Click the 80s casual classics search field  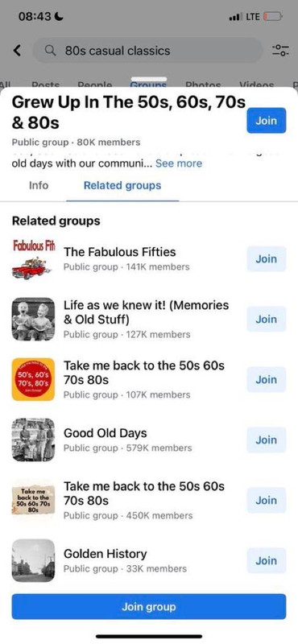[147, 51]
